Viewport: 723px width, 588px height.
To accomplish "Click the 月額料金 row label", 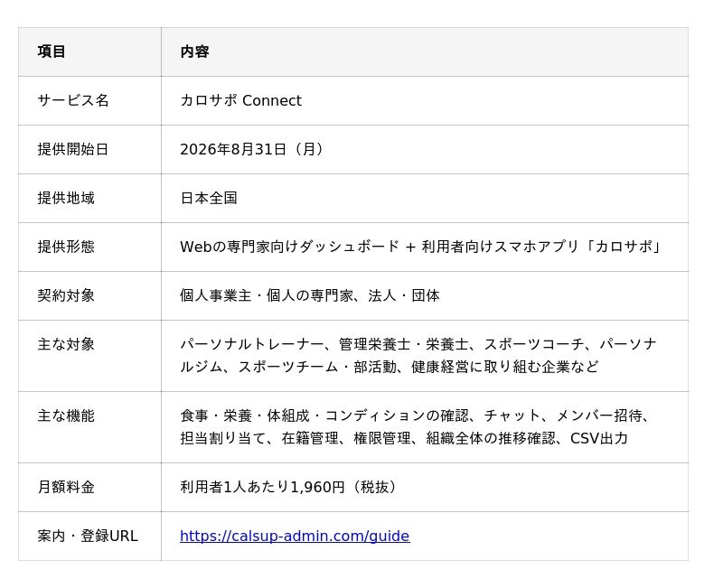I will 66,487.
